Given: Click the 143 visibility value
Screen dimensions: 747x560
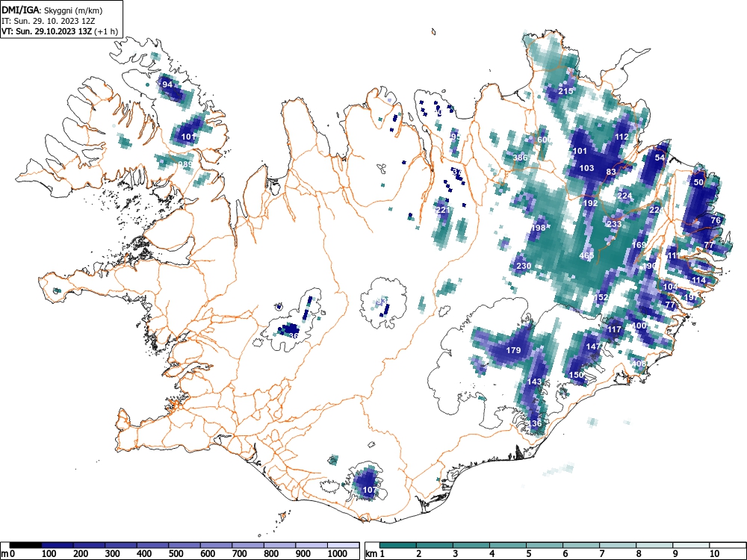Looking at the screenshot, I should 535,382.
